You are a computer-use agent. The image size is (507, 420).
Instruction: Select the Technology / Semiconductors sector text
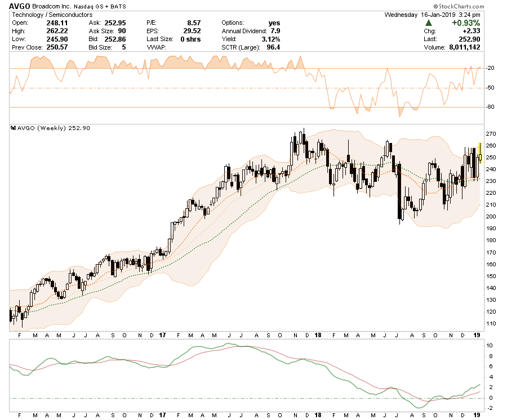[x=52, y=15]
